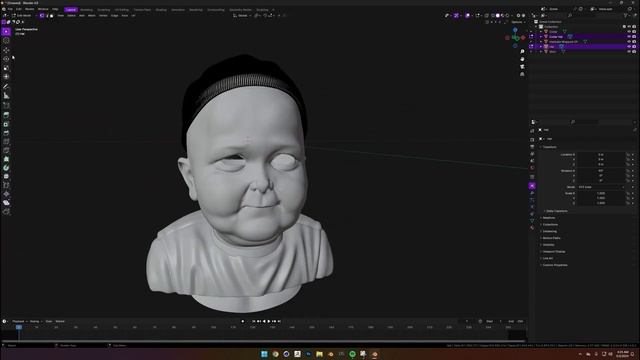Open the timeline Playback popover

19,321
